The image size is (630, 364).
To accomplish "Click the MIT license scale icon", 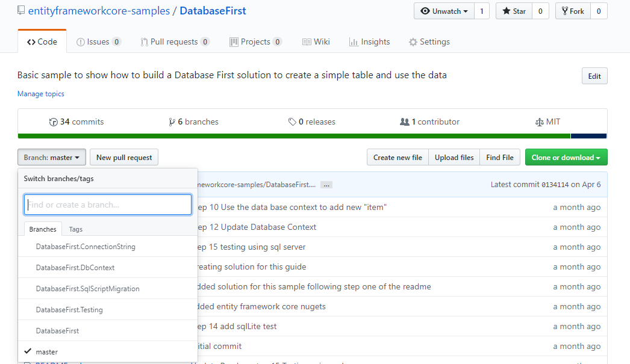I will pos(540,122).
